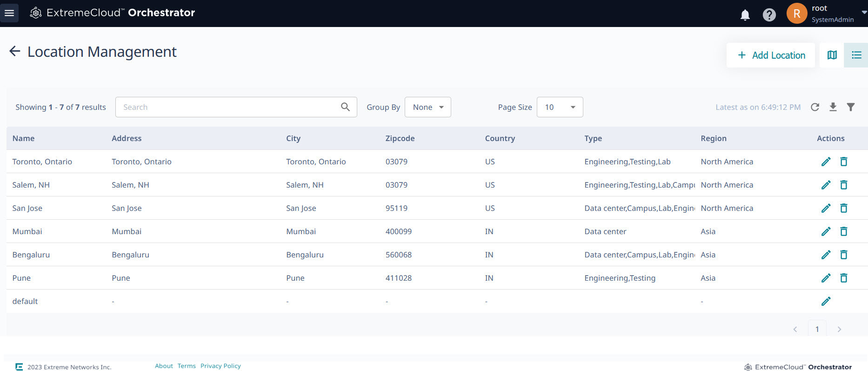
Task: Delete the San Jose location
Action: [844, 208]
